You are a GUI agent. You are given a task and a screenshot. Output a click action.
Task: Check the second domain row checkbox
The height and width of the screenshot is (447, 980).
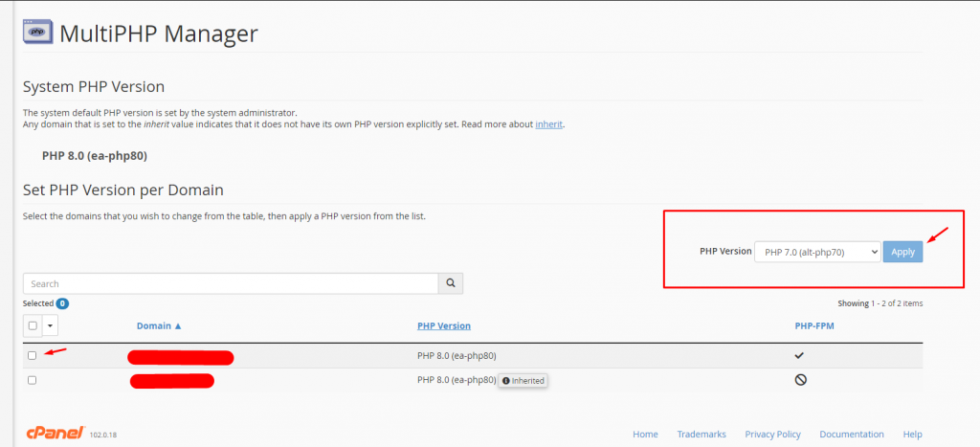pos(33,380)
